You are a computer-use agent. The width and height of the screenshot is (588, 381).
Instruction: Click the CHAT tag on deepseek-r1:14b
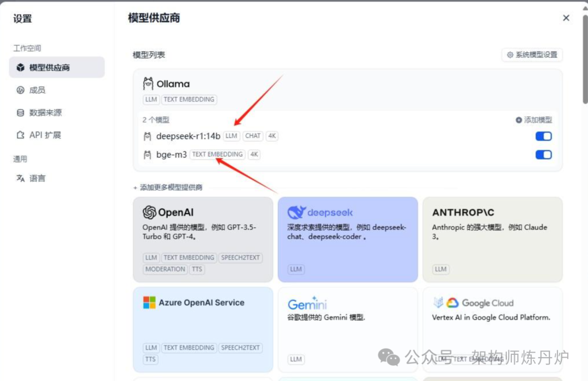[x=253, y=136]
